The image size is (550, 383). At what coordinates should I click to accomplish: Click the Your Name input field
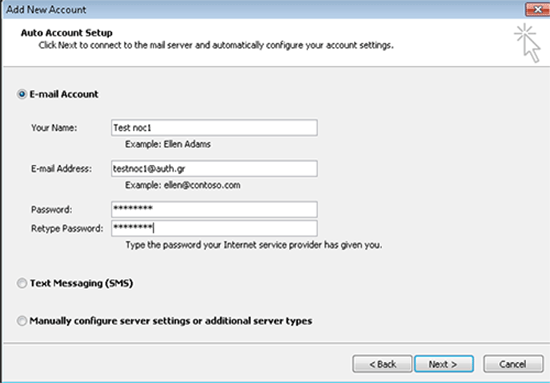point(214,128)
